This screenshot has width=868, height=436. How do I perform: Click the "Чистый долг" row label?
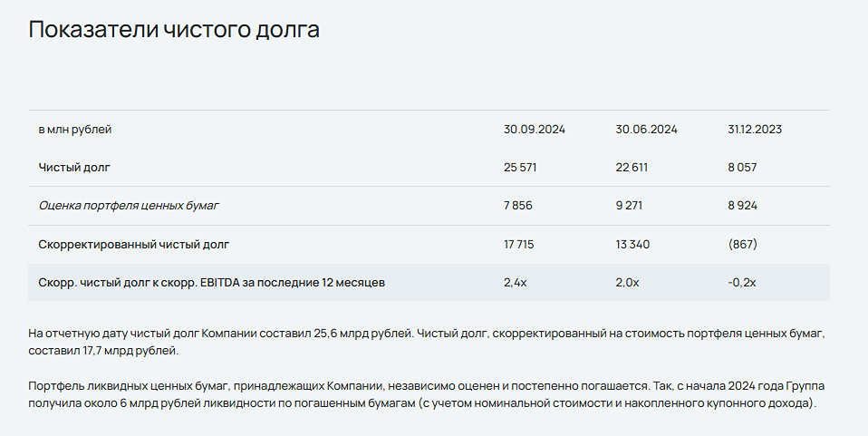[75, 168]
